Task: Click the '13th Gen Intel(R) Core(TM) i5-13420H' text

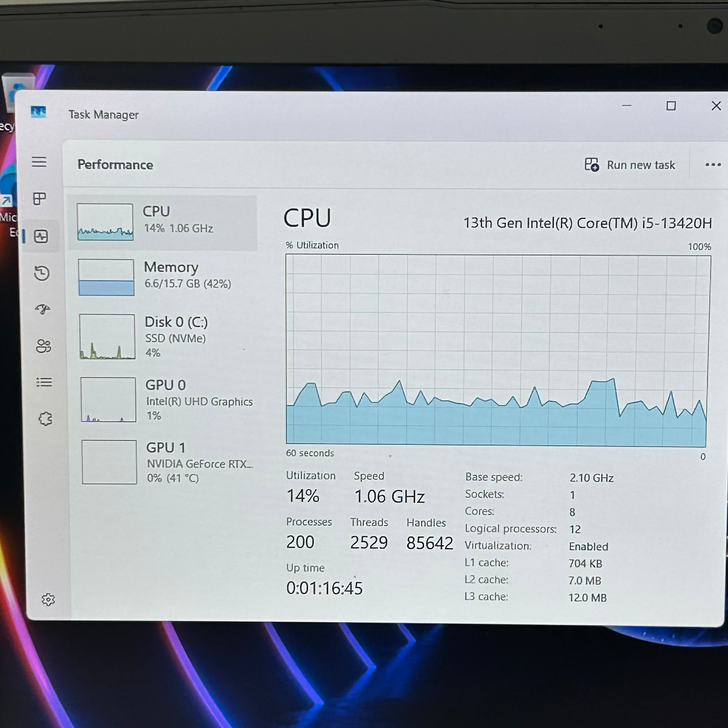Action: (x=587, y=223)
